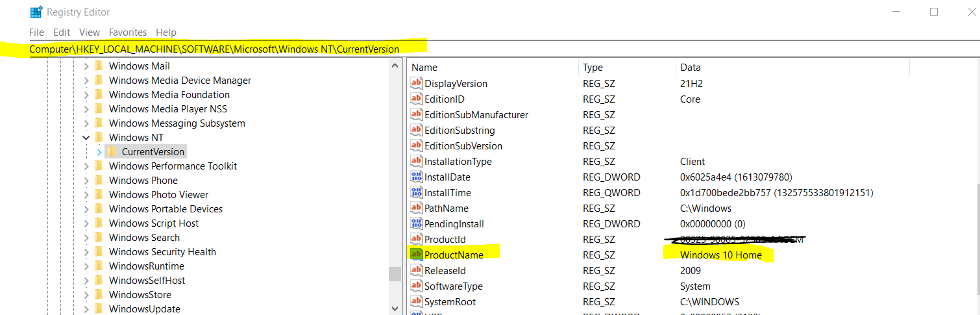Click the EditionID string value icon
Viewport: 980px width, 315px height.
click(417, 99)
